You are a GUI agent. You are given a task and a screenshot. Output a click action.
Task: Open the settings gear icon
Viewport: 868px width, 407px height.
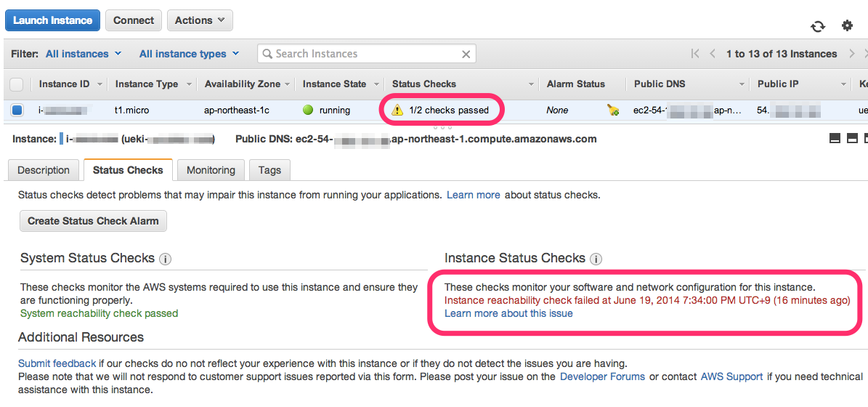847,25
